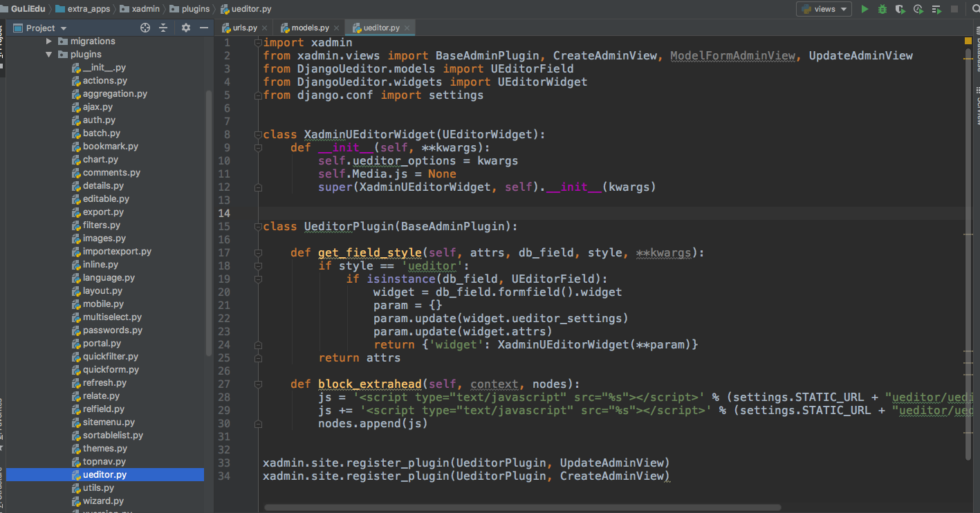Screen dimensions: 980x513
Task: Click the xadmin breadcrumb
Action: pyautogui.click(x=140, y=9)
